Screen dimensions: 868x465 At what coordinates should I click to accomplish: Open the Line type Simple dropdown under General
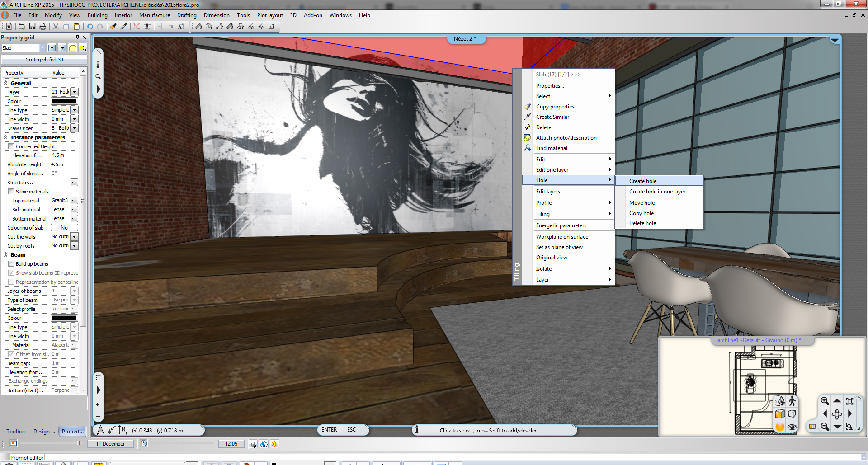75,110
